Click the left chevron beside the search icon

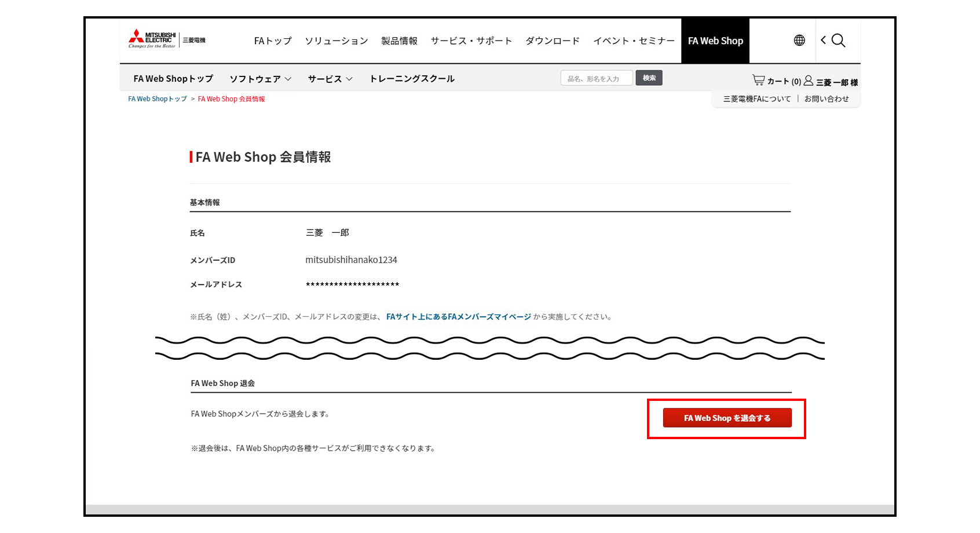823,40
